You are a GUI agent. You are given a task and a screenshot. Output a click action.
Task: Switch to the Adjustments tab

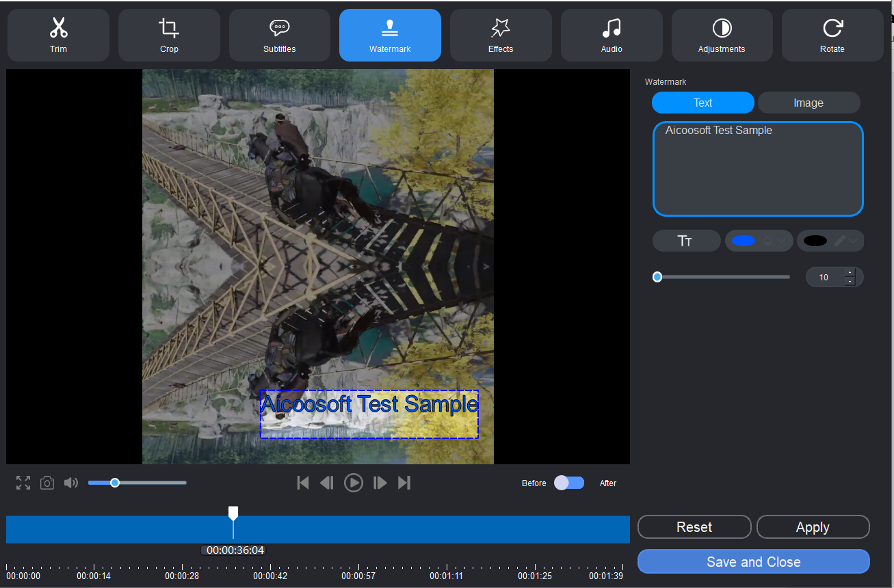pyautogui.click(x=722, y=35)
